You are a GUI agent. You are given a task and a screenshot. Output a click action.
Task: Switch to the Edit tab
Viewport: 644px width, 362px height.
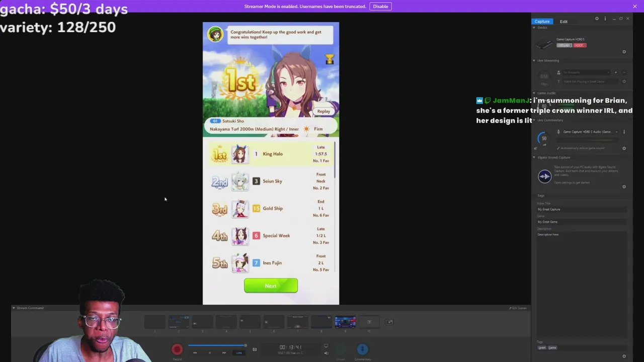(563, 22)
